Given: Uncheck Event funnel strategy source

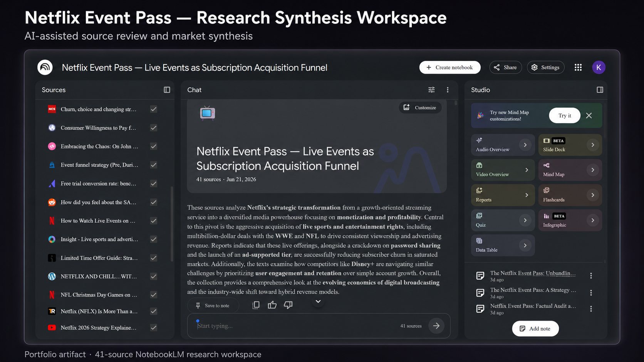Looking at the screenshot, I should (153, 165).
